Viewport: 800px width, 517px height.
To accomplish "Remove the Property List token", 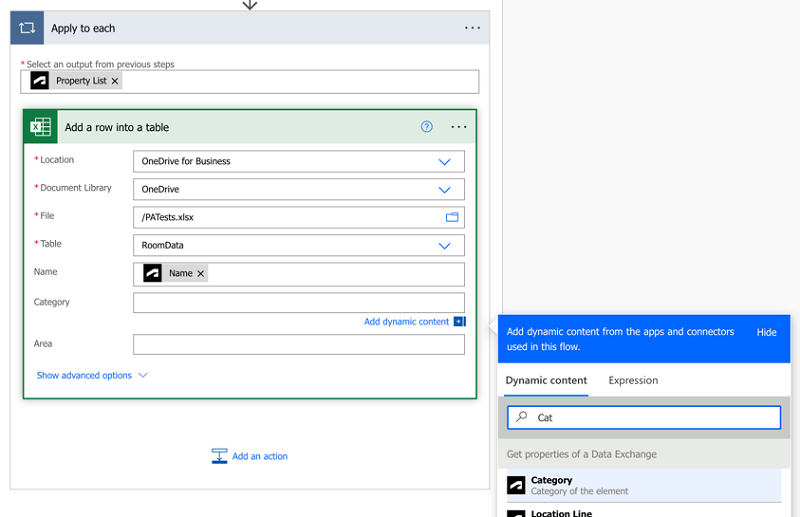I will click(x=115, y=81).
